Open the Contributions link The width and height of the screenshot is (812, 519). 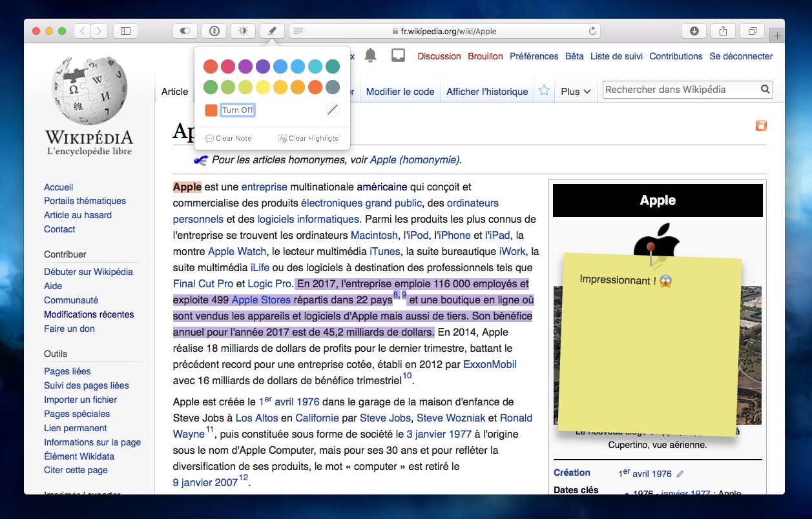(x=676, y=56)
